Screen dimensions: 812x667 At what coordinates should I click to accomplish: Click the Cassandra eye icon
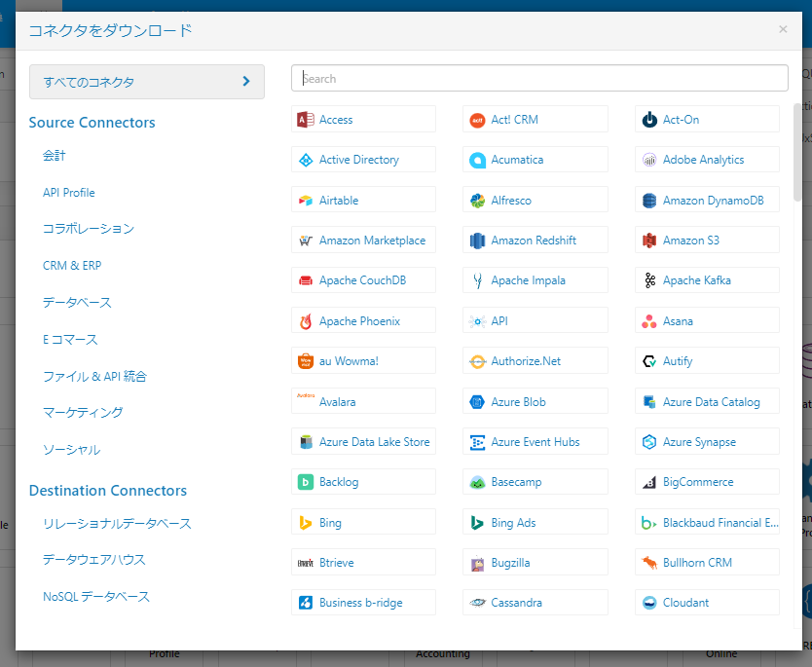(x=477, y=603)
